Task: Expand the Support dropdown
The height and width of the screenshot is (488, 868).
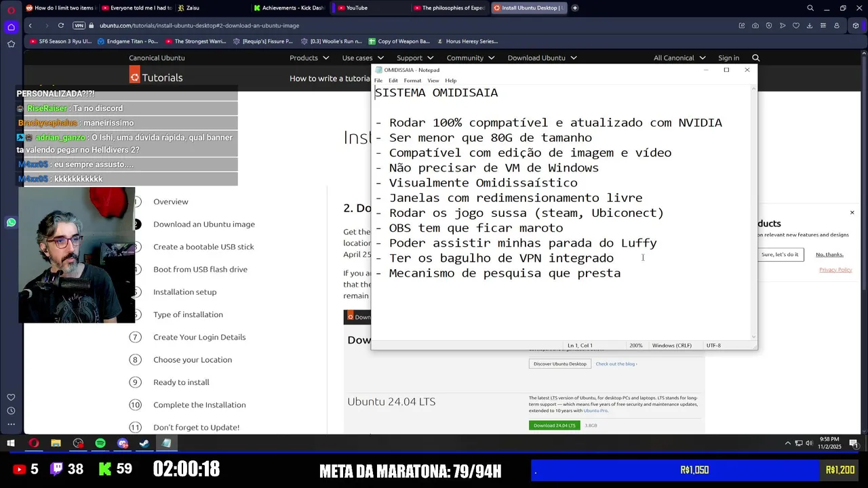Action: pos(414,58)
